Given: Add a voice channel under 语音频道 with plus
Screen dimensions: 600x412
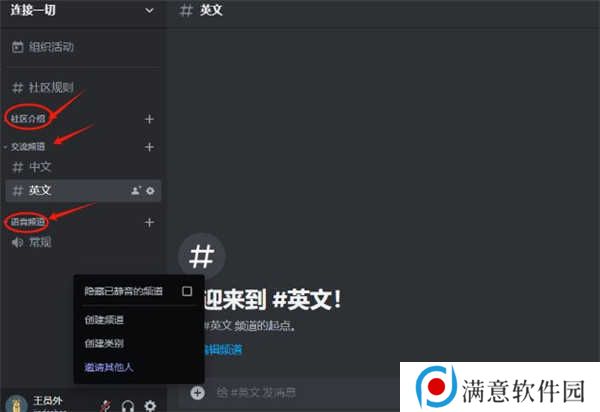Looking at the screenshot, I should 149,222.
